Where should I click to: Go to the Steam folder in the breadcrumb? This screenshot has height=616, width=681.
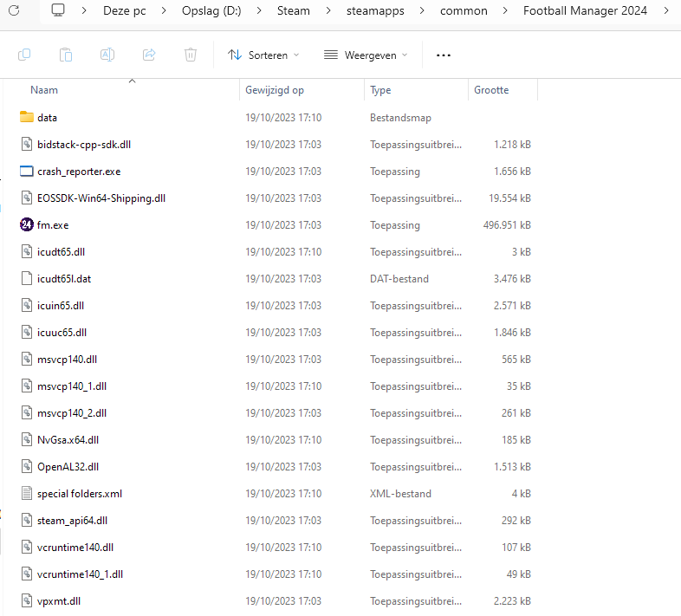pos(294,10)
